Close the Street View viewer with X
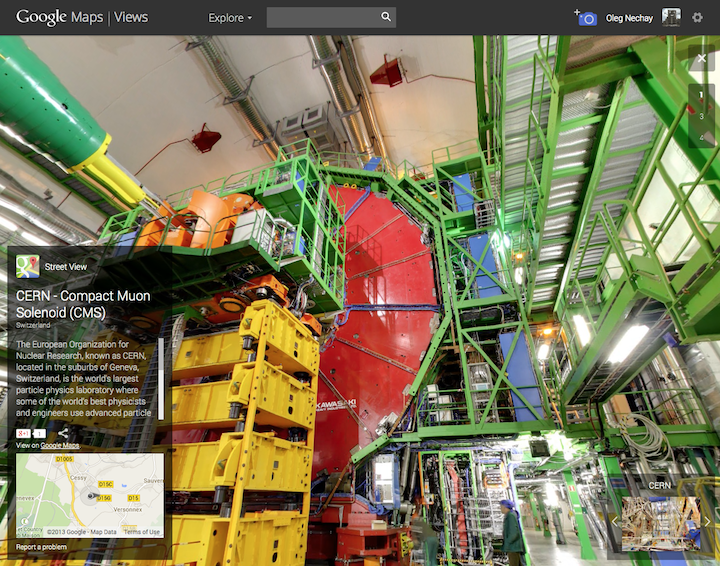The width and height of the screenshot is (720, 566). tap(702, 58)
